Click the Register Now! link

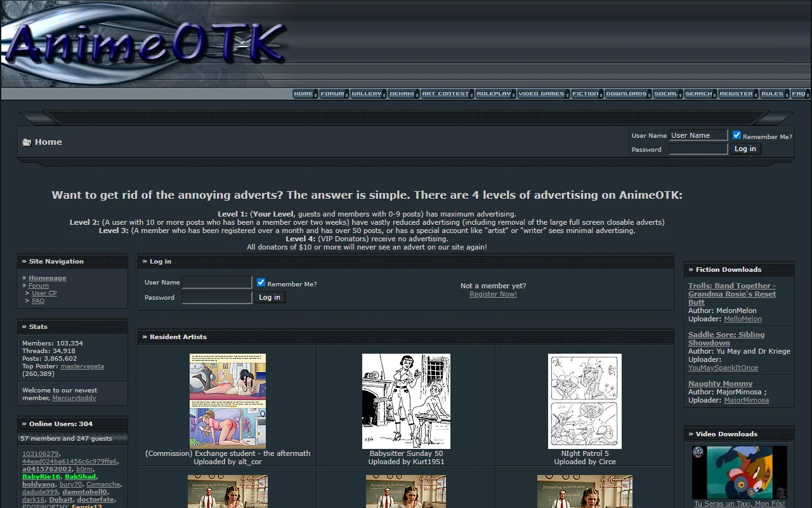[493, 294]
